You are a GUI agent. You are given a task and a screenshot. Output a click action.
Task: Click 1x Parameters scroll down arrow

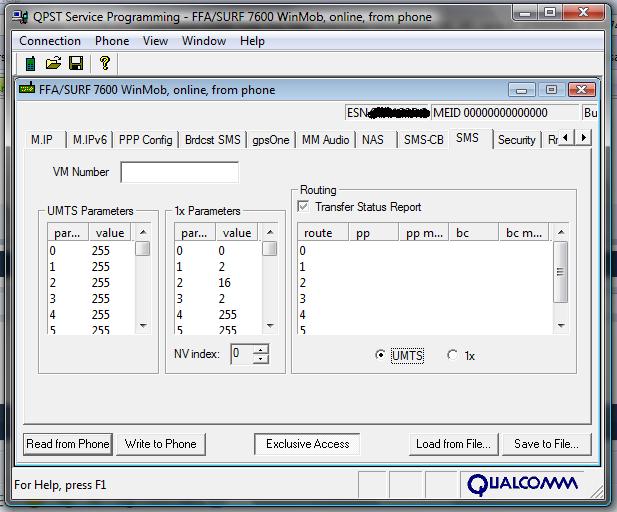(x=270, y=326)
